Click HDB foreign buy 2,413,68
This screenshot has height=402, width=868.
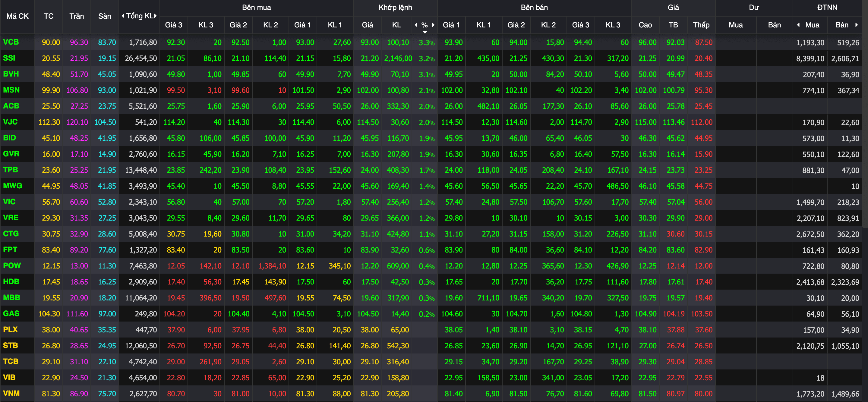point(810,282)
